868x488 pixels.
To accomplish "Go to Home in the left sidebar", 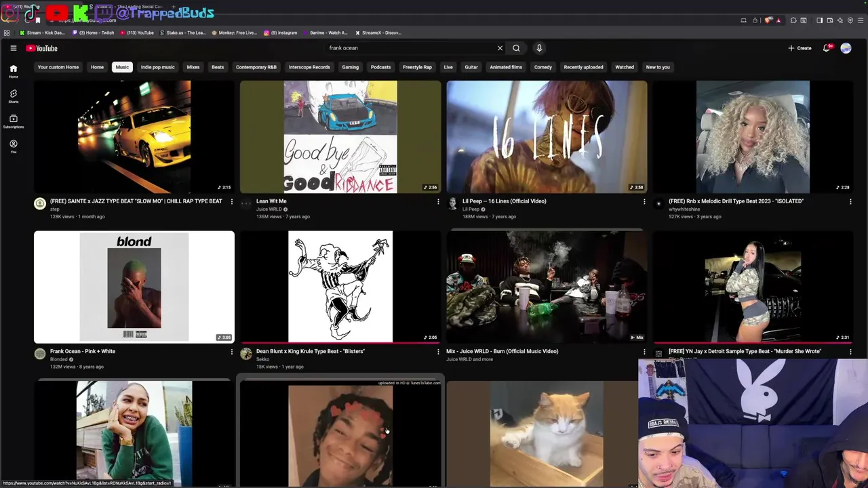I will [x=13, y=71].
